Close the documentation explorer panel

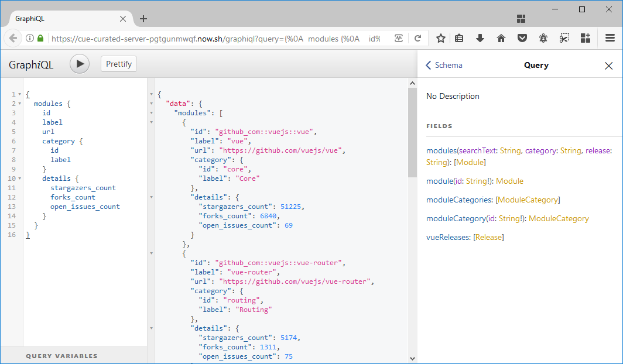point(609,66)
